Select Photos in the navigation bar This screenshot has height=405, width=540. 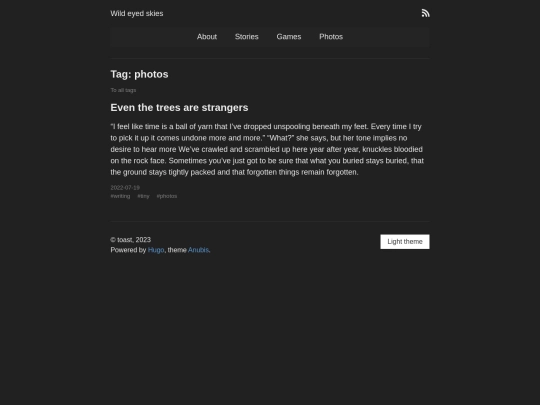pyautogui.click(x=331, y=37)
